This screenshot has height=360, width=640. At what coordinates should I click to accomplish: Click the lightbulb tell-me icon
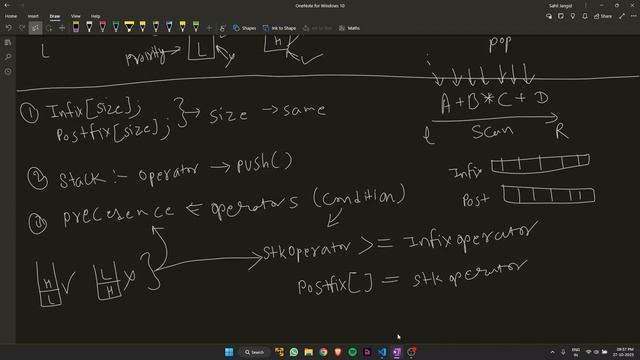click(573, 16)
